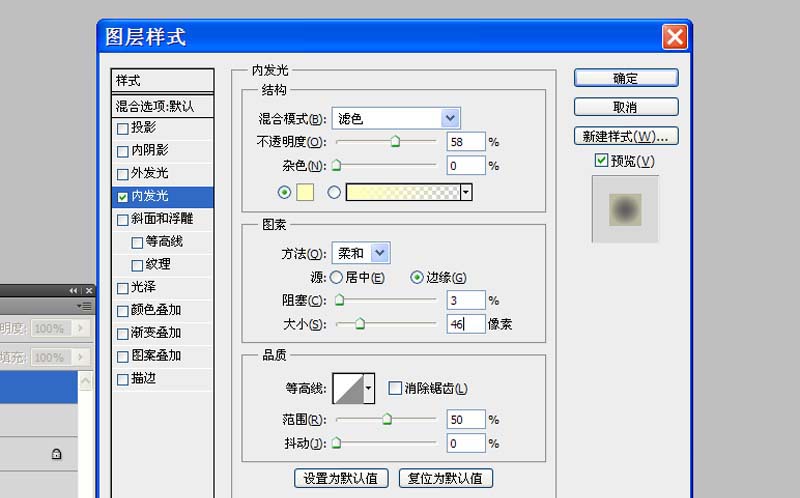Click the 确定 button

coord(626,78)
